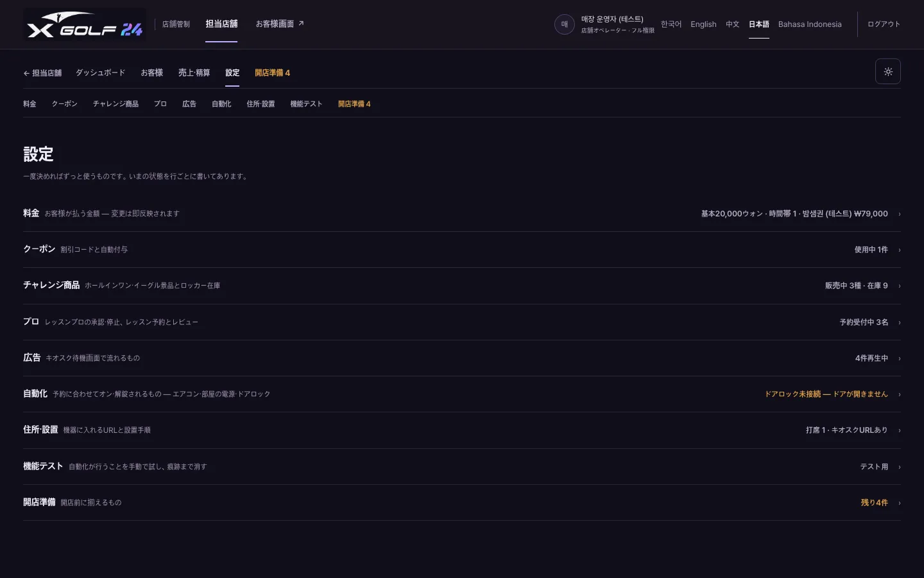Image resolution: width=924 pixels, height=578 pixels.
Task: Go back via the 担当店舗 arrow link
Action: [x=42, y=73]
